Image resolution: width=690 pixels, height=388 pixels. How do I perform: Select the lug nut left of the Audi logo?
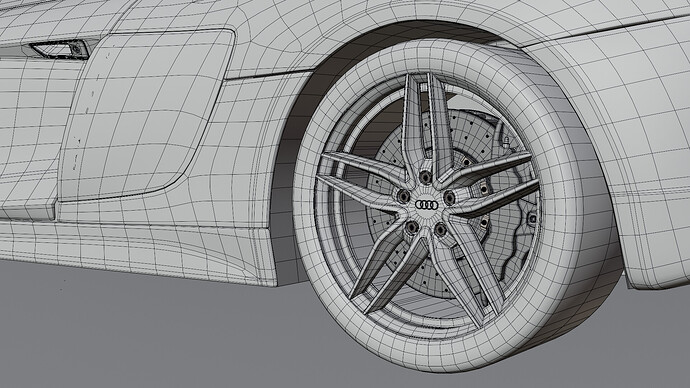tap(404, 196)
